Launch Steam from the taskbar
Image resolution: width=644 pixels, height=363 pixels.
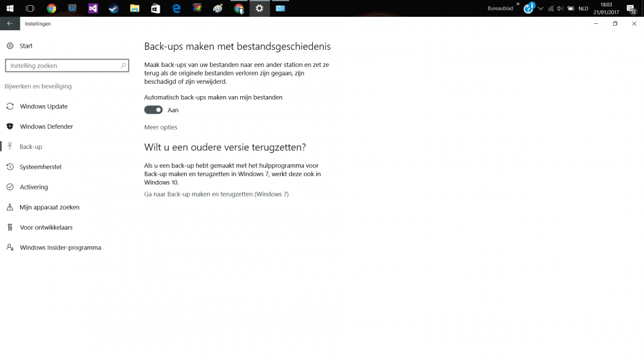114,8
